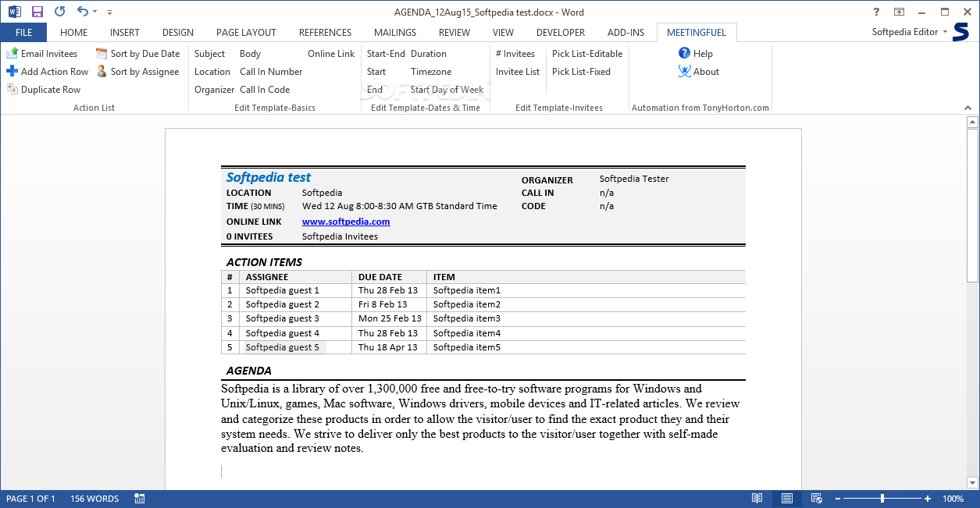Click the 156 WORDS status bar counter

coord(94,499)
